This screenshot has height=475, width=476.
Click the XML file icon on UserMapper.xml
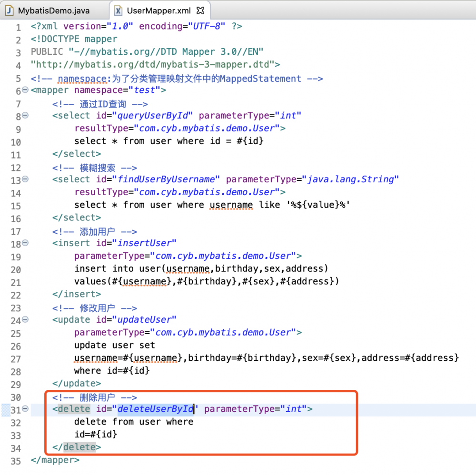point(118,10)
